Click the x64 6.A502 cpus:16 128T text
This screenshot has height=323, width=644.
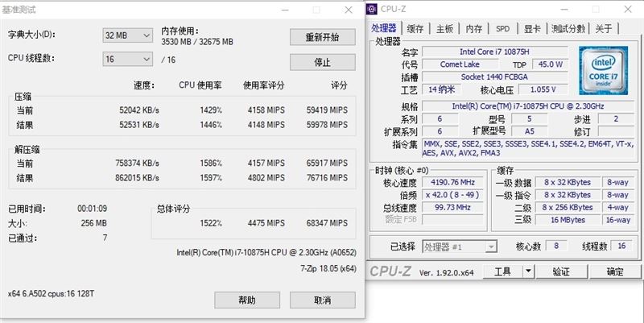pyautogui.click(x=51, y=294)
